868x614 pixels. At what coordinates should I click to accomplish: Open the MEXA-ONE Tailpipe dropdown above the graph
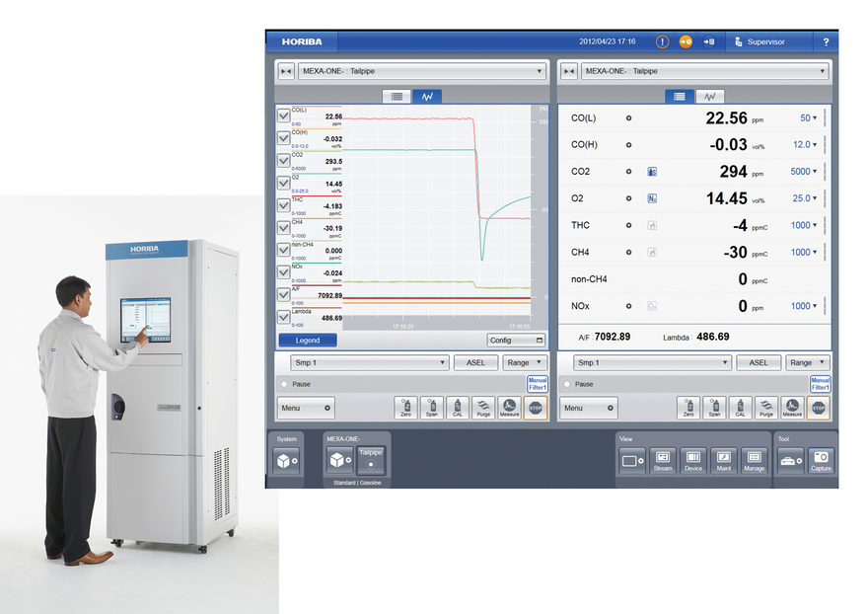click(422, 71)
